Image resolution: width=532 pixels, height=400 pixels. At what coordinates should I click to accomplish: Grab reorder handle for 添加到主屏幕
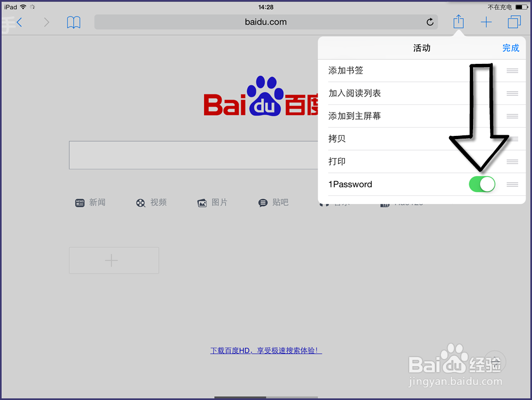[512, 116]
